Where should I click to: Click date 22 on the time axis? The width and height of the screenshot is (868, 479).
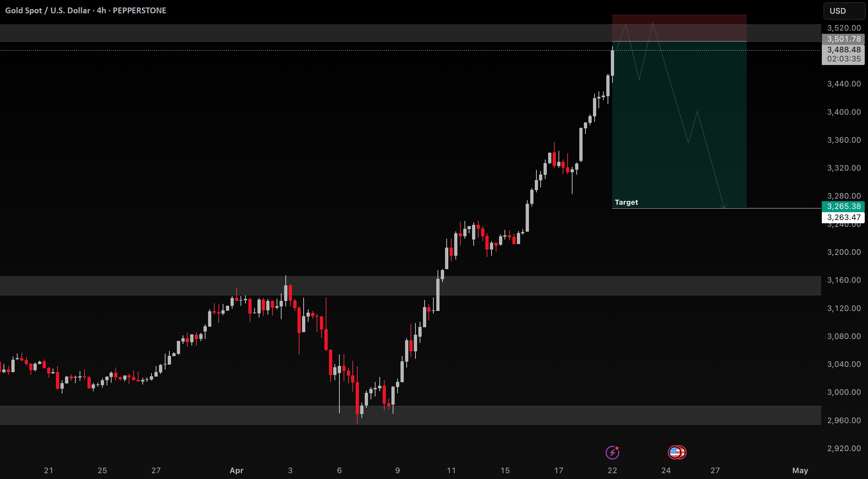pyautogui.click(x=612, y=470)
